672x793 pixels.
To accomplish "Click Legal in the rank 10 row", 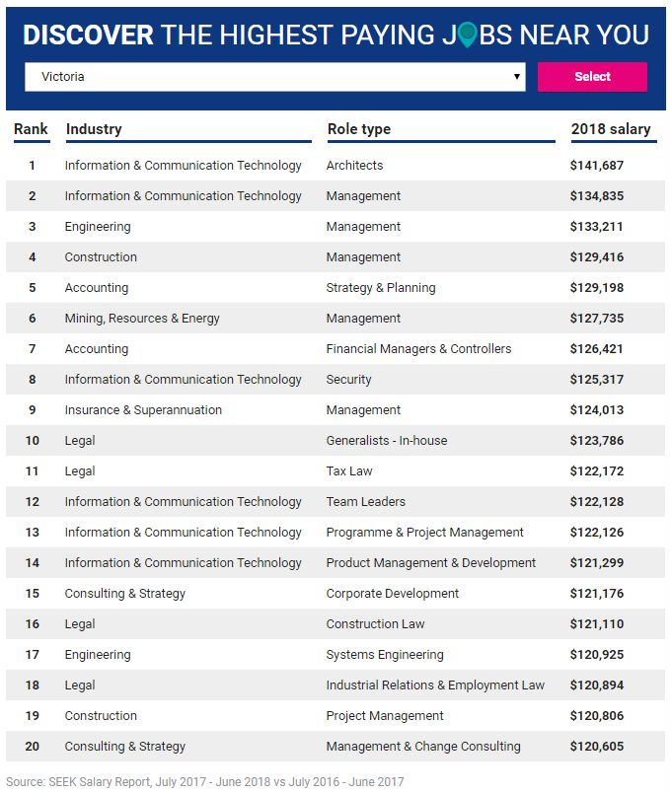I will point(80,441).
